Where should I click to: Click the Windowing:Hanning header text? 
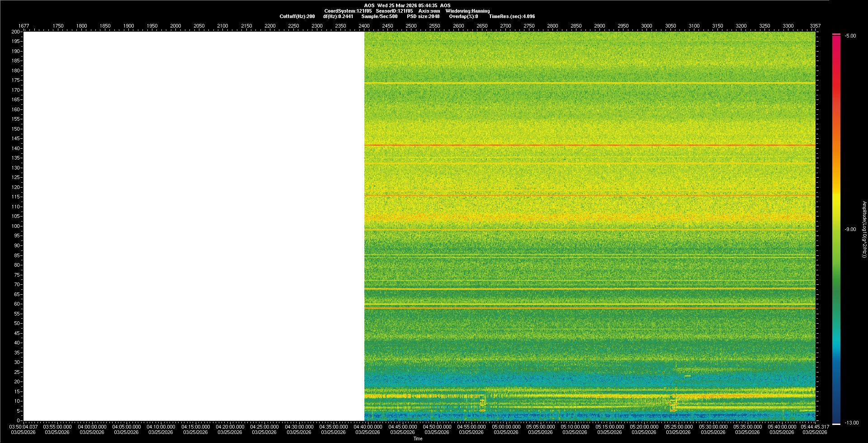[467, 11]
